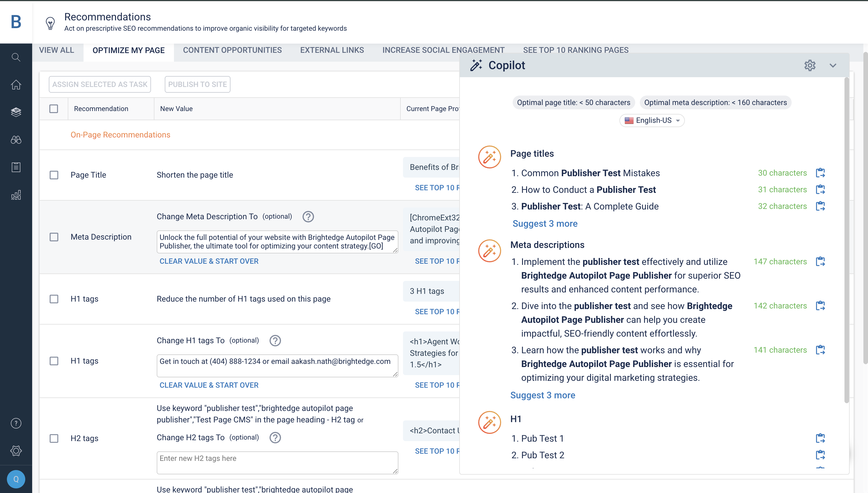Open research via the binoculars sidebar icon
Image resolution: width=868 pixels, height=493 pixels.
[x=16, y=139]
